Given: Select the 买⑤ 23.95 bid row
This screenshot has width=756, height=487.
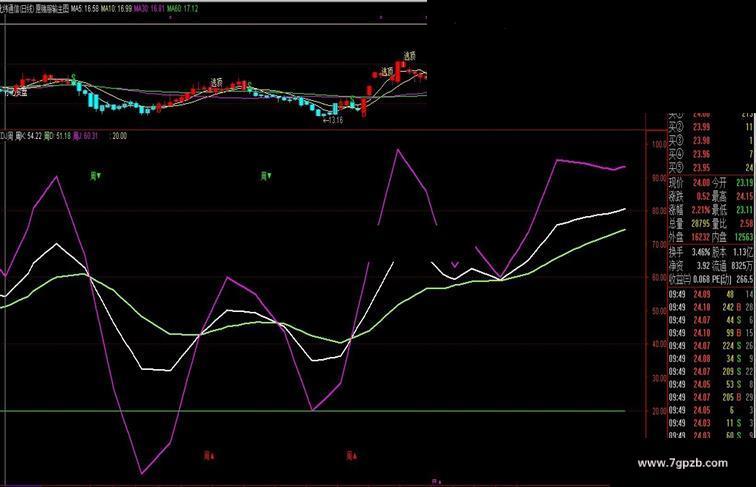Looking at the screenshot, I should (712, 168).
